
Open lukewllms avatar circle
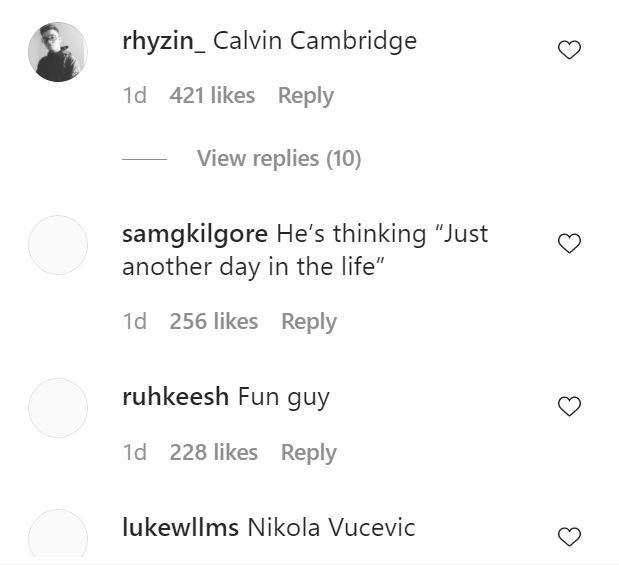(58, 534)
